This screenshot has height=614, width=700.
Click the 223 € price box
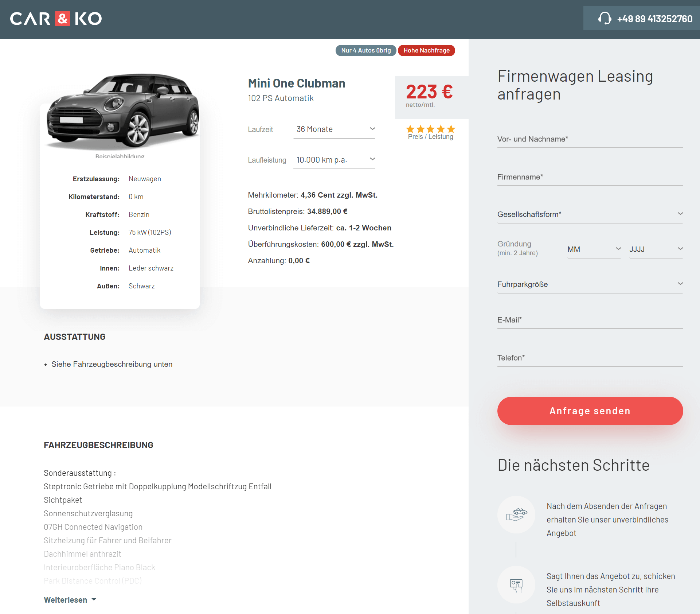[431, 97]
